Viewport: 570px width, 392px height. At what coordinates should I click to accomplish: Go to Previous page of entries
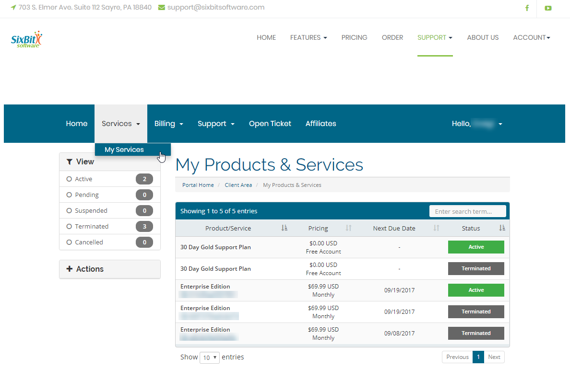point(457,357)
